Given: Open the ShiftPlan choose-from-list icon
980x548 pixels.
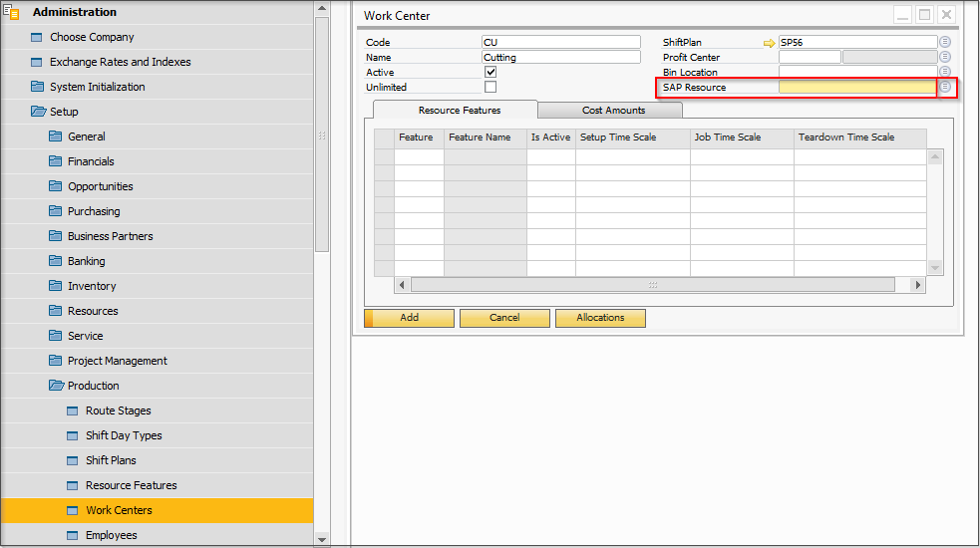Looking at the screenshot, I should (x=945, y=42).
